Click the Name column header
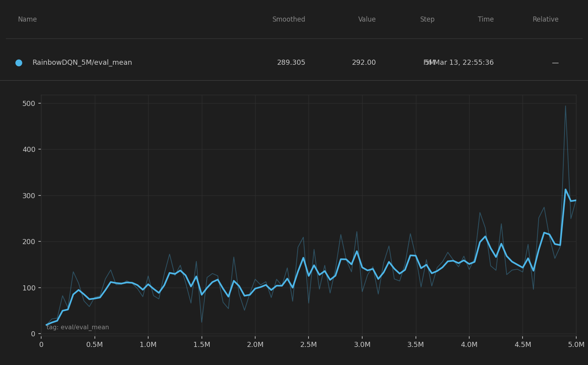This screenshot has width=588, height=365. 27,20
